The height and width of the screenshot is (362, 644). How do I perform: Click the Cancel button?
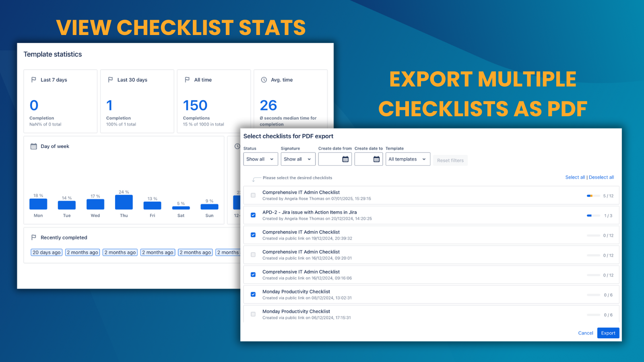pos(586,333)
